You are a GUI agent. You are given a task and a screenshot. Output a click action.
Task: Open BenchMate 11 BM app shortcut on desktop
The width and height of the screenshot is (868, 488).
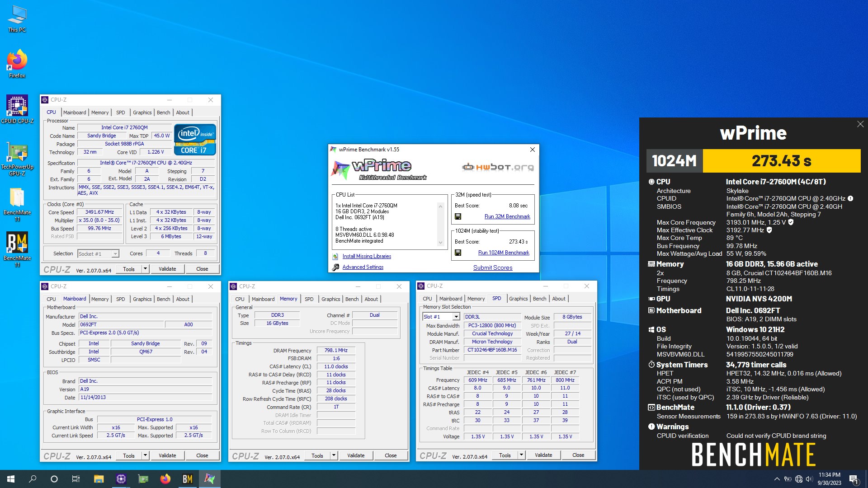(17, 249)
